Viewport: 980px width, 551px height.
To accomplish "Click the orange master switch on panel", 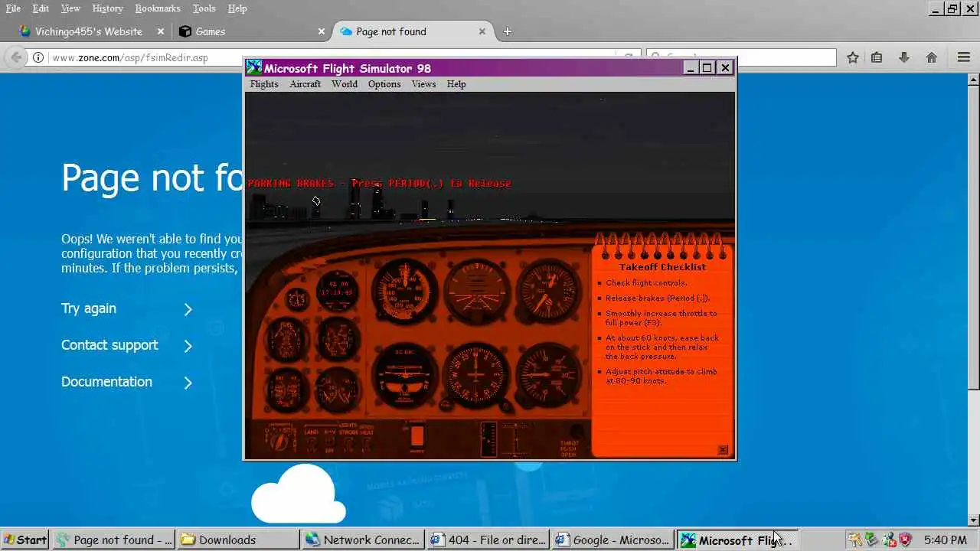I will pyautogui.click(x=416, y=436).
